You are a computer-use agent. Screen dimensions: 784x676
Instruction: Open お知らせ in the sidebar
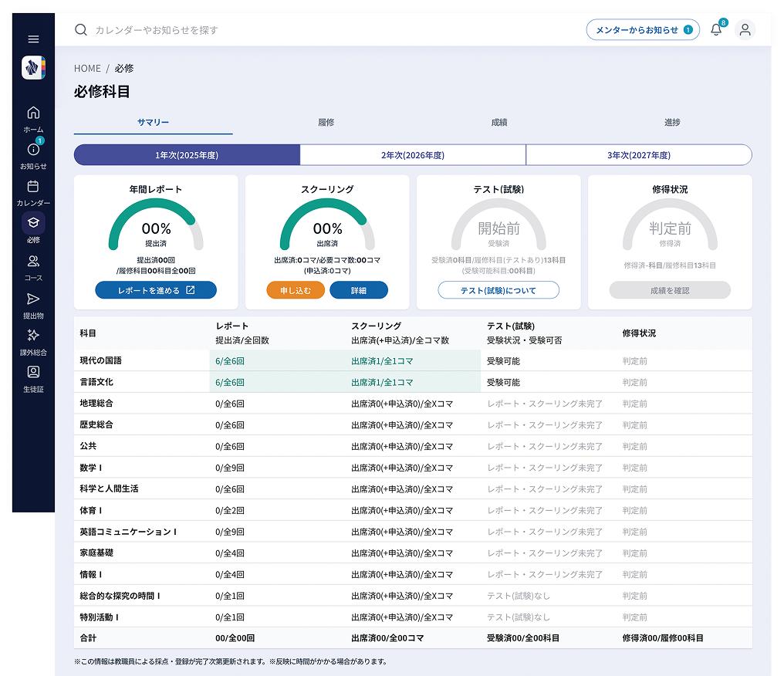(x=33, y=155)
